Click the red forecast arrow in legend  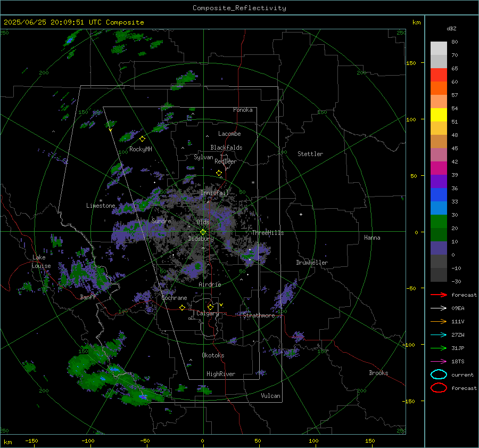pyautogui.click(x=439, y=295)
